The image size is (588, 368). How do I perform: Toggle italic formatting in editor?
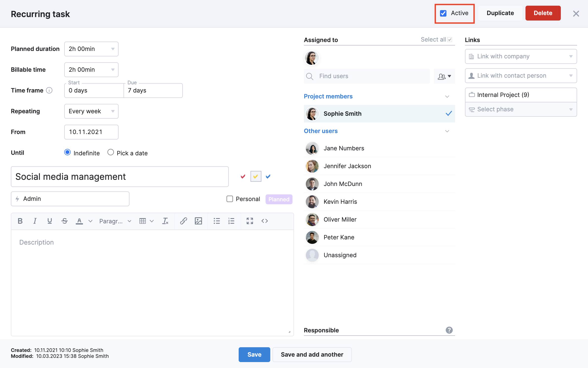coord(35,221)
